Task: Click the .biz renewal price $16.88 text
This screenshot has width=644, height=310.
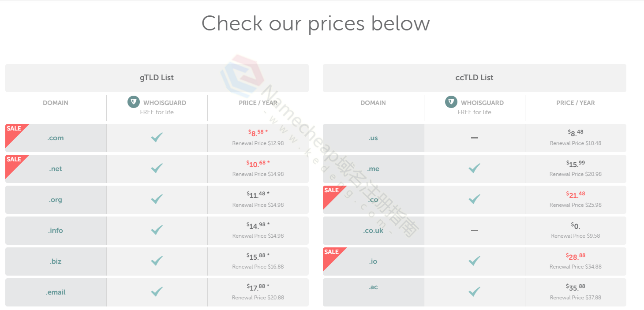Action: click(x=258, y=267)
